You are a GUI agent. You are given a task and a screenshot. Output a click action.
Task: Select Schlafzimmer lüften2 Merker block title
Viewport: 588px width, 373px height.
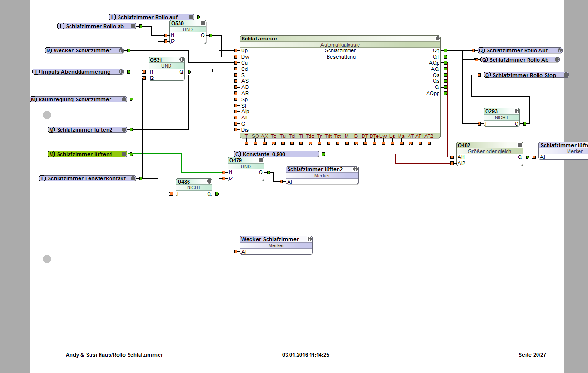[322, 169]
